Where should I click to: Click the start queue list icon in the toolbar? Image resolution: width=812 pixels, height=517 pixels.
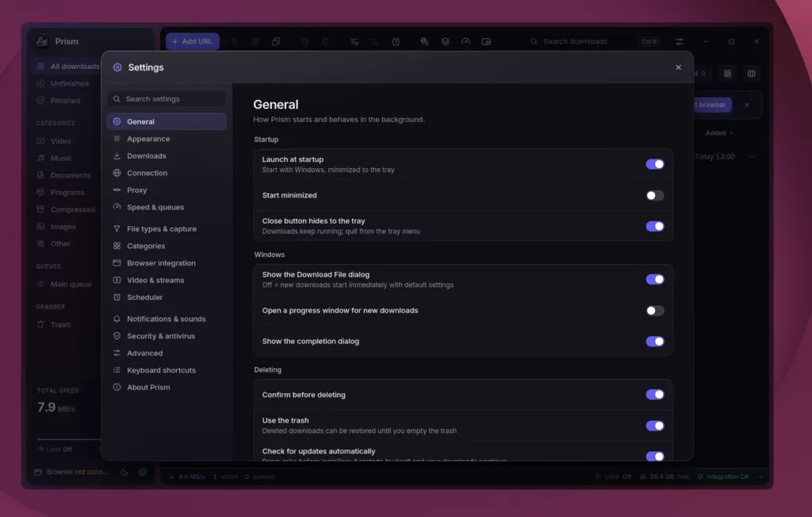(x=354, y=41)
